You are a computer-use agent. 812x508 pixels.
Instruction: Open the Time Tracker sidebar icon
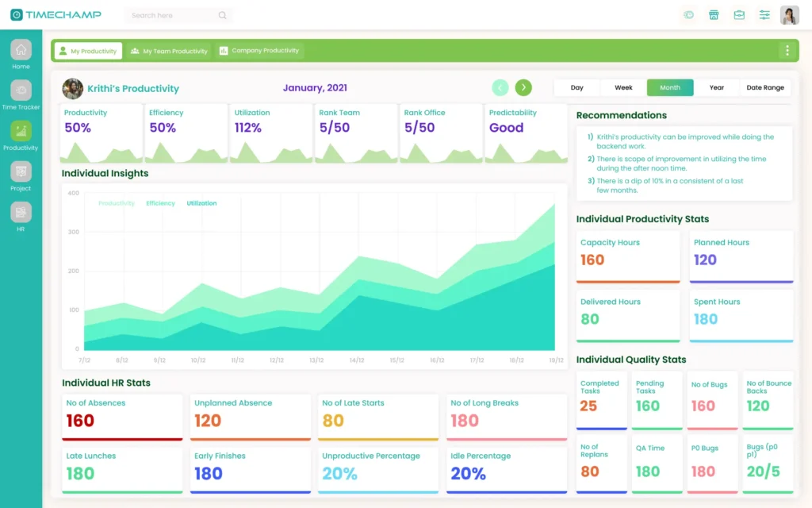click(21, 90)
